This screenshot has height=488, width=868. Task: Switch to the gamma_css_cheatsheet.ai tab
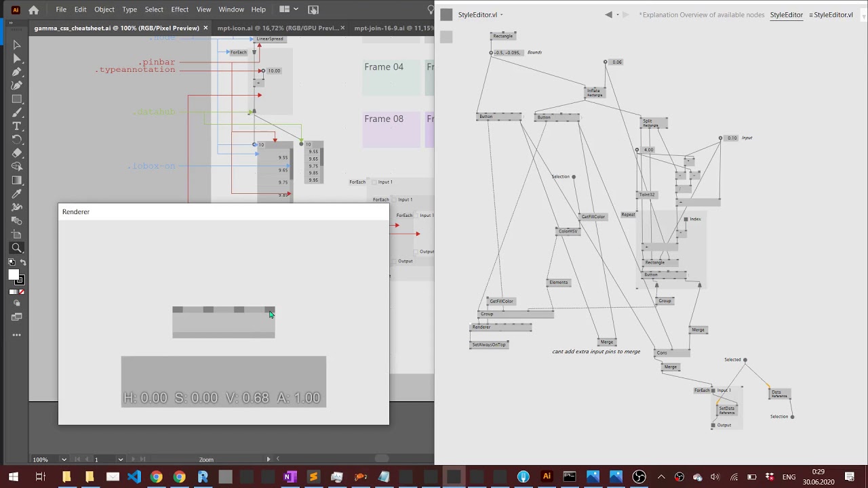[x=117, y=28]
